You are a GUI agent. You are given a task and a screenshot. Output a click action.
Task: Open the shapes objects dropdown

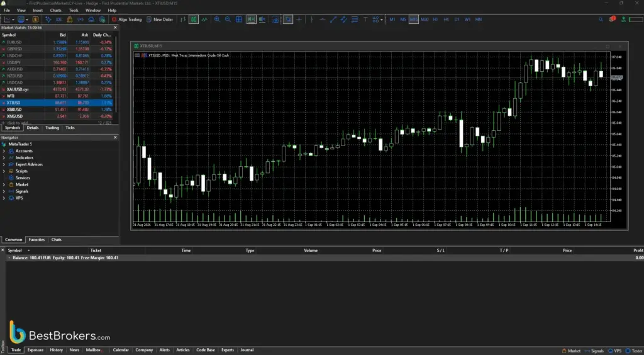pyautogui.click(x=382, y=20)
